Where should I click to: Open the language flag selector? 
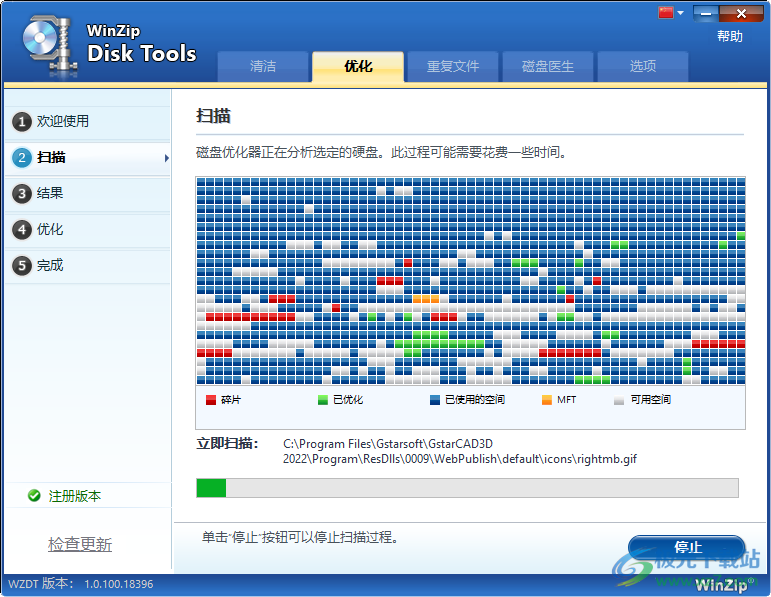pos(666,13)
